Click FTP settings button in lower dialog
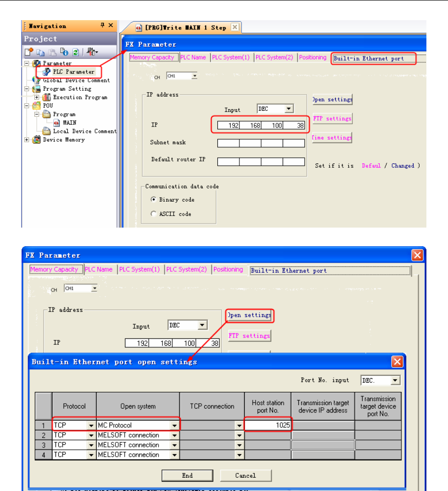The image size is (448, 491). (249, 336)
